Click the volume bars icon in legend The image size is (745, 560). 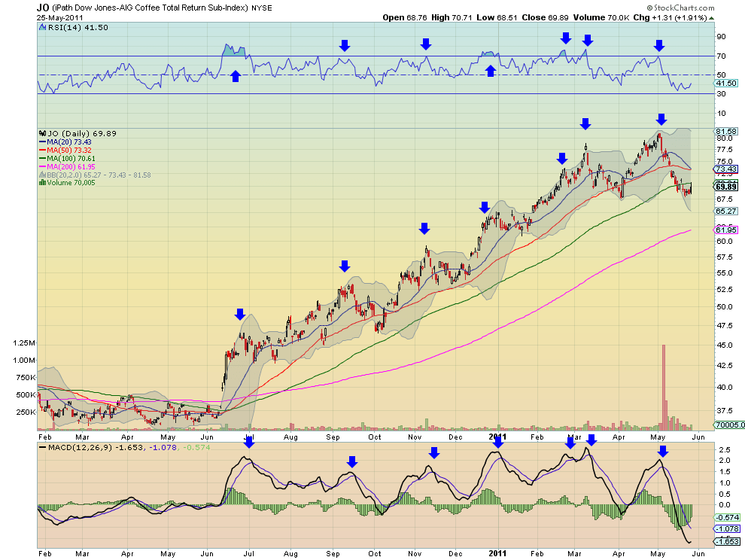[x=42, y=183]
